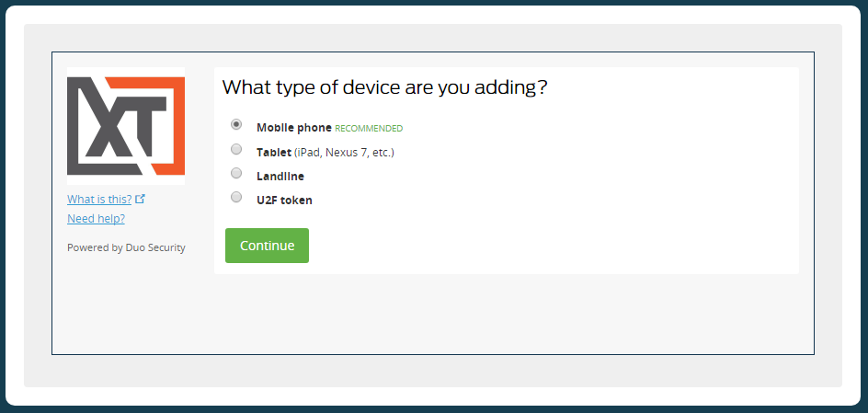The image size is (868, 413).
Task: Open the What is this? link
Action: click(99, 199)
